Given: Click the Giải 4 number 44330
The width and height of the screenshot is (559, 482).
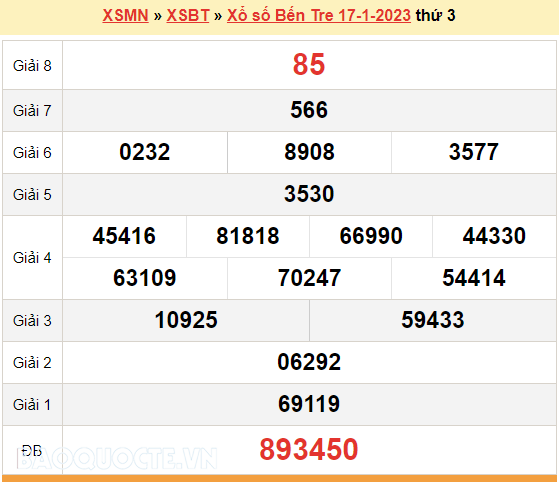Looking at the screenshot, I should (x=494, y=236).
